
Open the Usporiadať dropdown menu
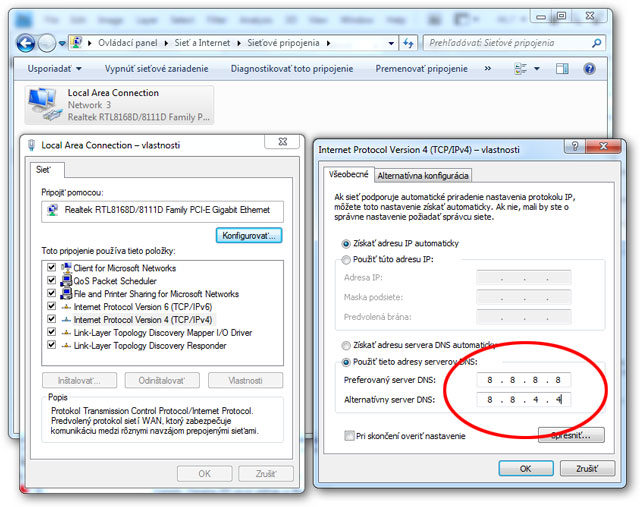54,69
